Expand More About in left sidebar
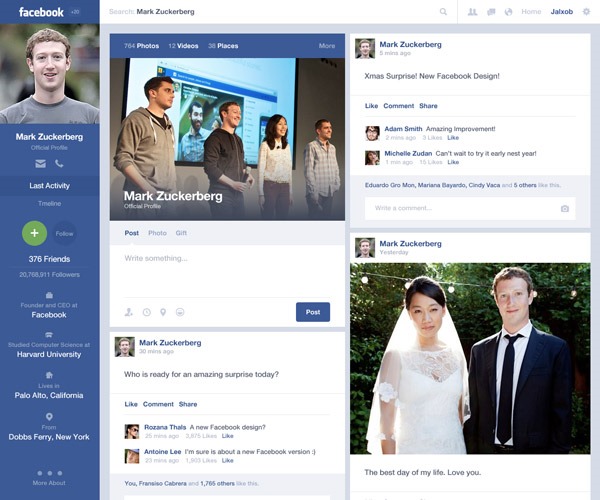Screen dimensions: 600x500 pos(49,477)
